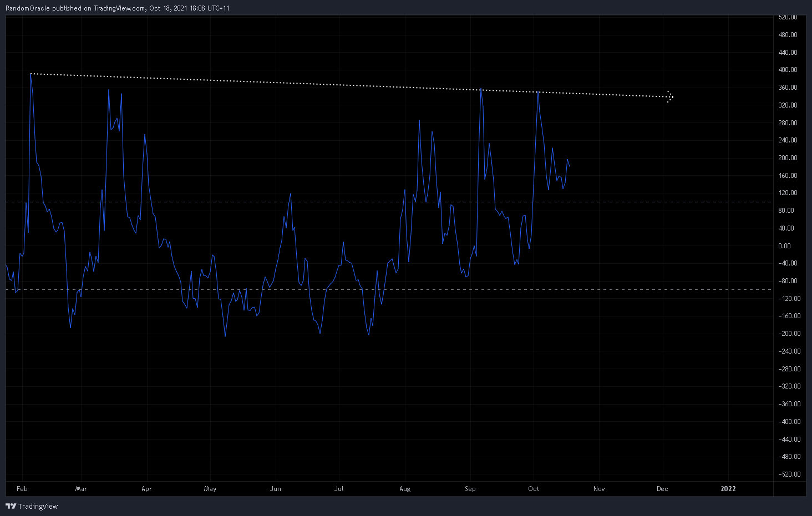Click the Dec label on time axis
This screenshot has width=812, height=516.
click(x=662, y=489)
